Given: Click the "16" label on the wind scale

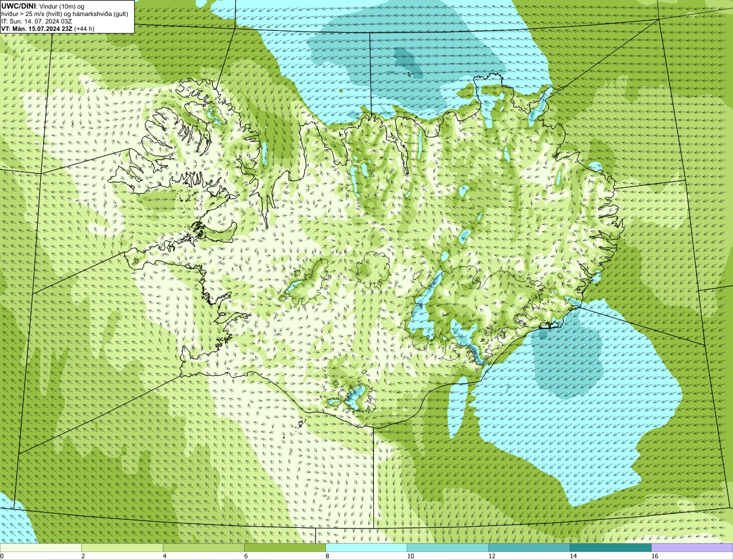Looking at the screenshot, I should (x=655, y=556).
